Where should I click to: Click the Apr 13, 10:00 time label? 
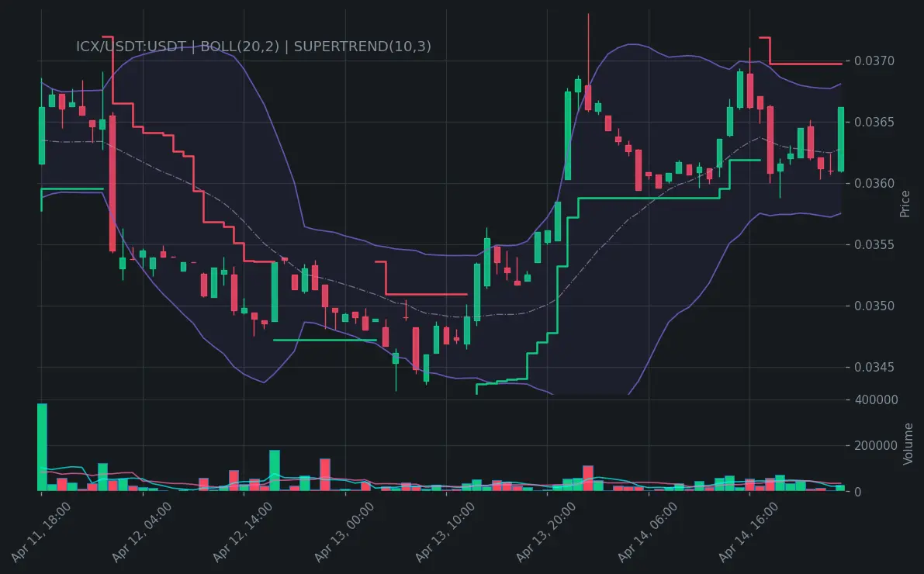click(x=445, y=533)
